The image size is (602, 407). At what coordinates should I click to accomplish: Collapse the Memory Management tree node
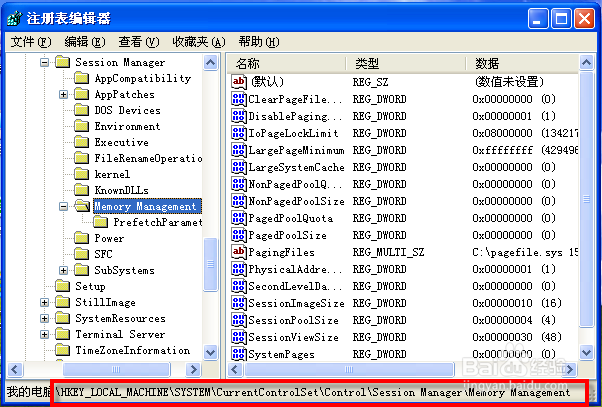click(x=64, y=207)
